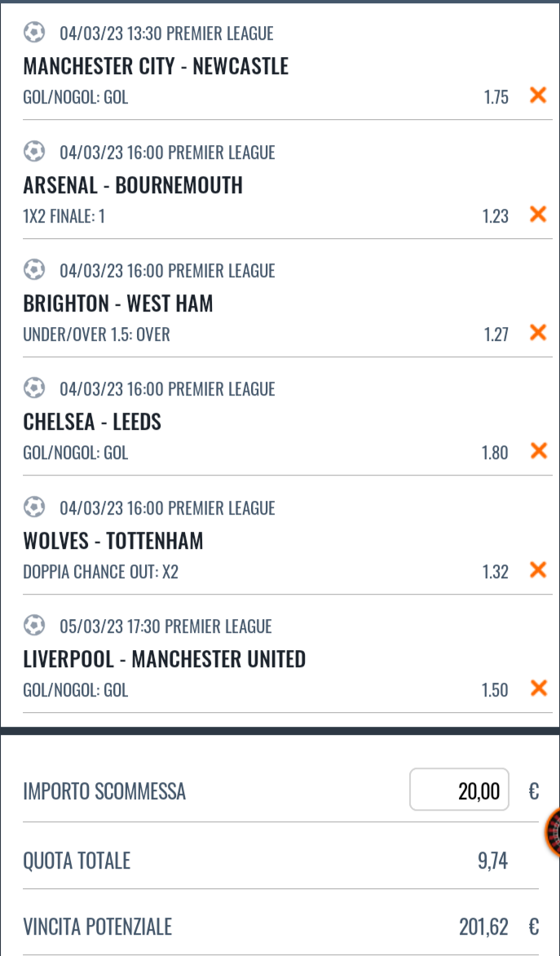Click soccer ball icon for Liverpool match
Screen dimensions: 560x956
tap(34, 626)
